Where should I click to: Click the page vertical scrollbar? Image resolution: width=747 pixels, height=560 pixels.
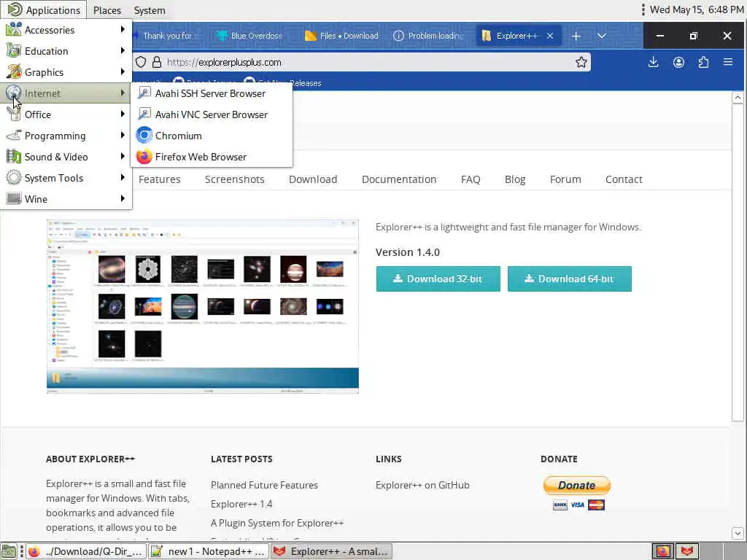(x=738, y=262)
